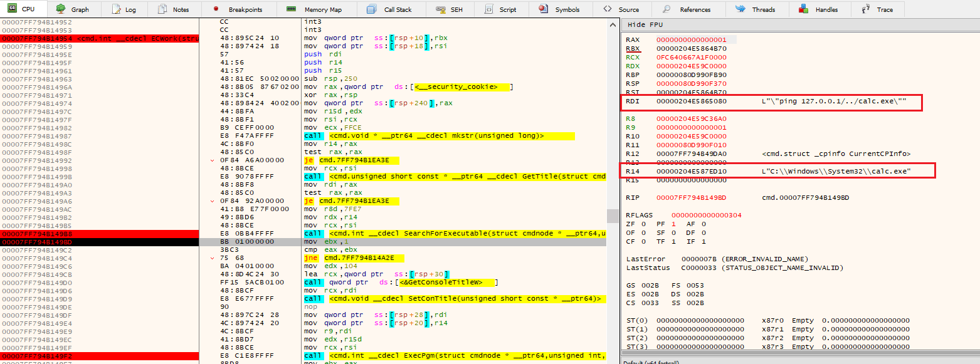This screenshot has width=980, height=364.
Task: Click the Handles colored blocks icon
Action: (x=803, y=9)
